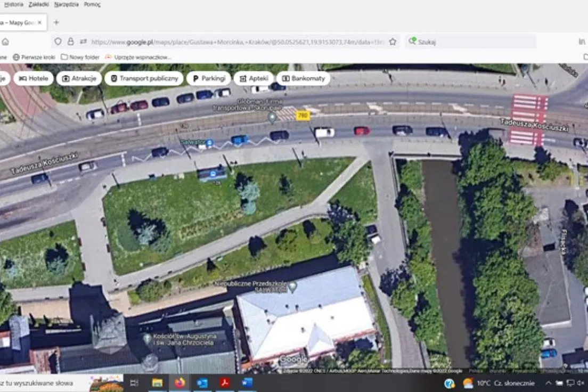This screenshot has width=588, height=392.
Task: Open a new browser tab
Action: [x=56, y=22]
